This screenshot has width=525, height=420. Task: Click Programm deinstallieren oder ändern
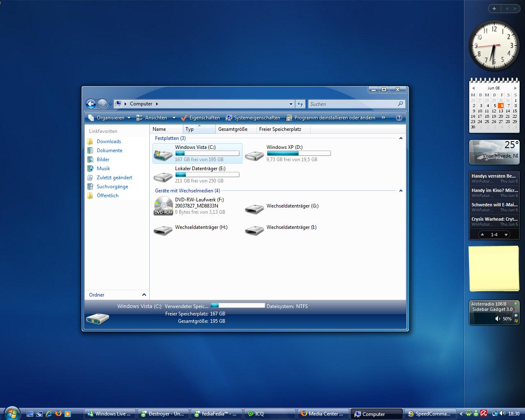click(331, 118)
